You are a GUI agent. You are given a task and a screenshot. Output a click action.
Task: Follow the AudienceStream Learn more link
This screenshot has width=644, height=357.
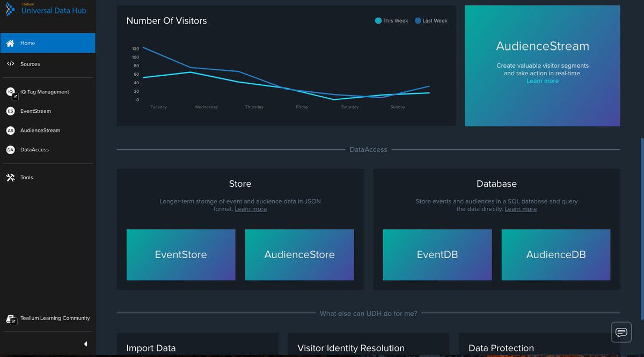tap(543, 81)
